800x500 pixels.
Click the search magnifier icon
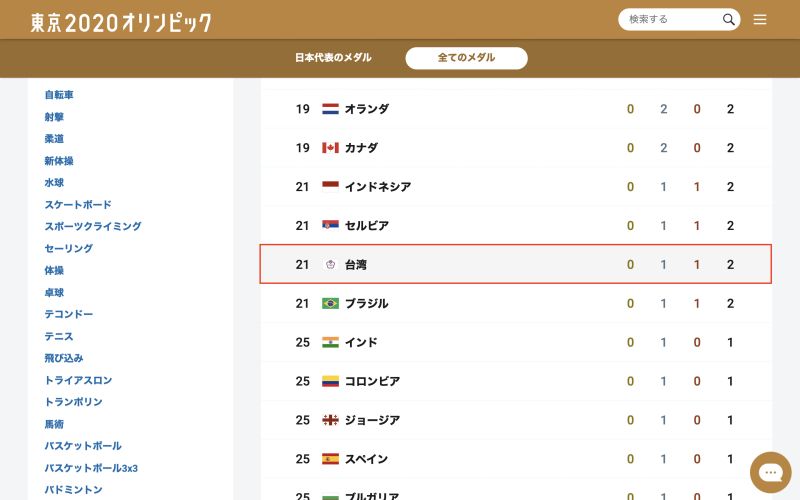tap(729, 19)
